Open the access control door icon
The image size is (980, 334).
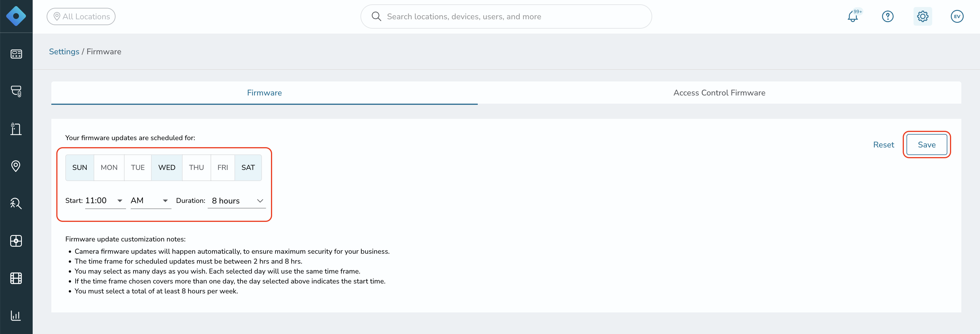[16, 129]
